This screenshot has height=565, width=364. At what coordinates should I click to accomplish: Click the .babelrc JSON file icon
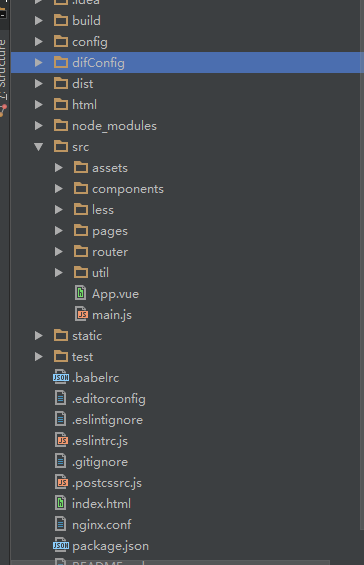click(61, 377)
